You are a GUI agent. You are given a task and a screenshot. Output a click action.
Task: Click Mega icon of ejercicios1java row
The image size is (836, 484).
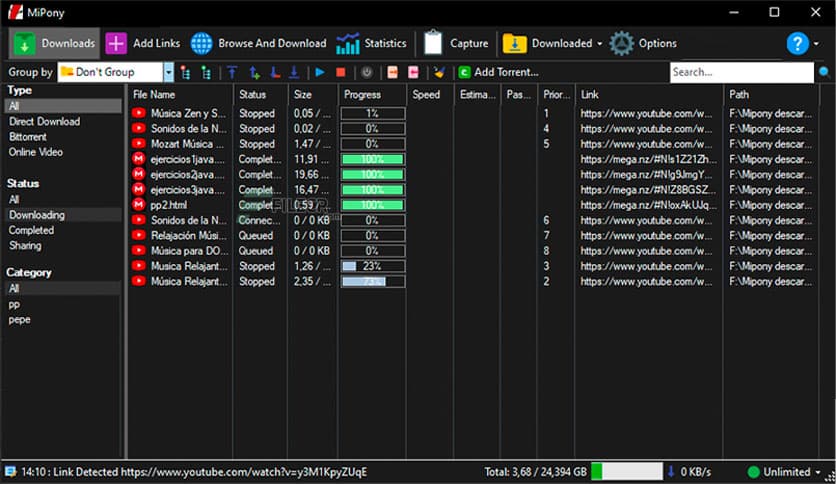pyautogui.click(x=139, y=159)
